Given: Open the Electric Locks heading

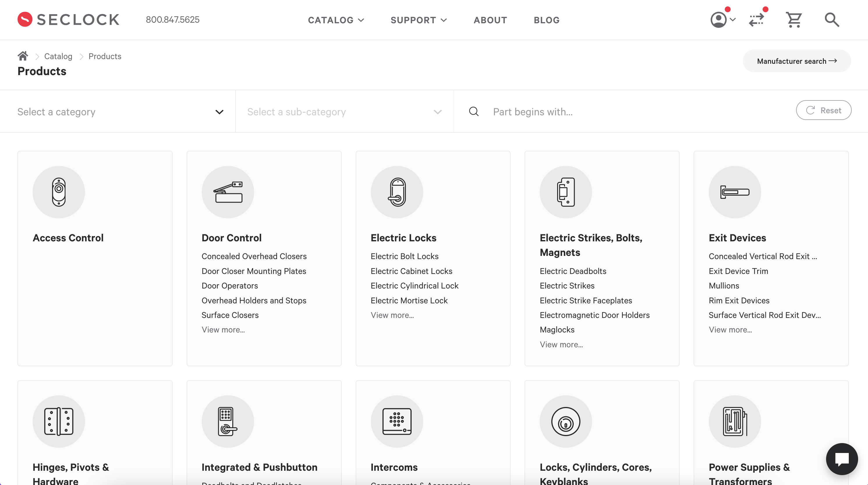Looking at the screenshot, I should (x=403, y=238).
